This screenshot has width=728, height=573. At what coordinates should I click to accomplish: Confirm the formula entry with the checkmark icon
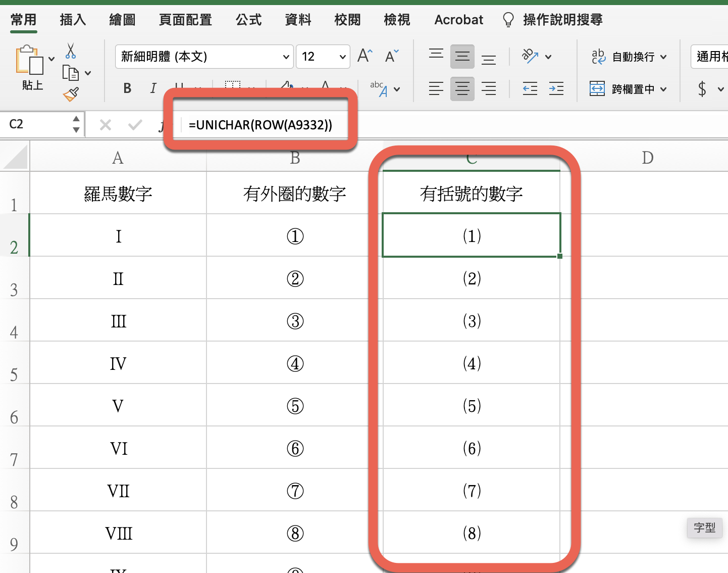[x=135, y=125]
